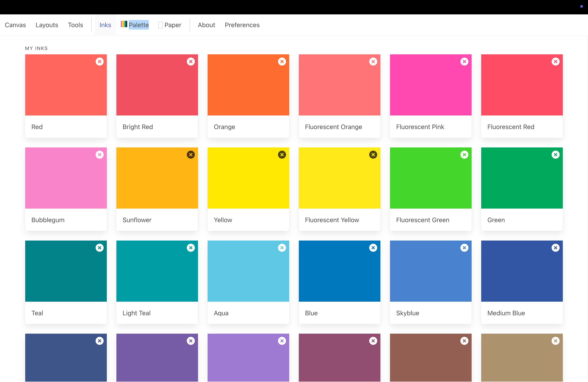Click the Bright Red ink card label
This screenshot has width=588, height=382.
[138, 127]
